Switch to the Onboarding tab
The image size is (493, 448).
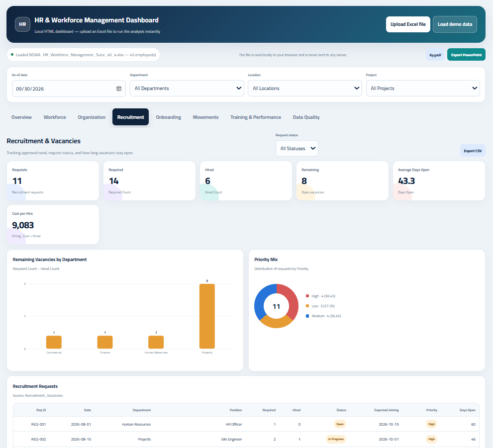pos(169,117)
